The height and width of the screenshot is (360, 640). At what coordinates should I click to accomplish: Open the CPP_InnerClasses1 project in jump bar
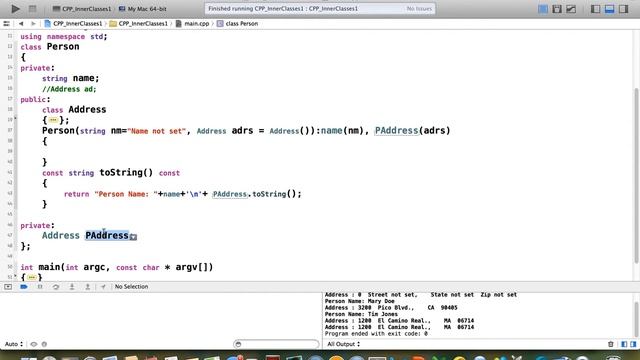[73, 24]
